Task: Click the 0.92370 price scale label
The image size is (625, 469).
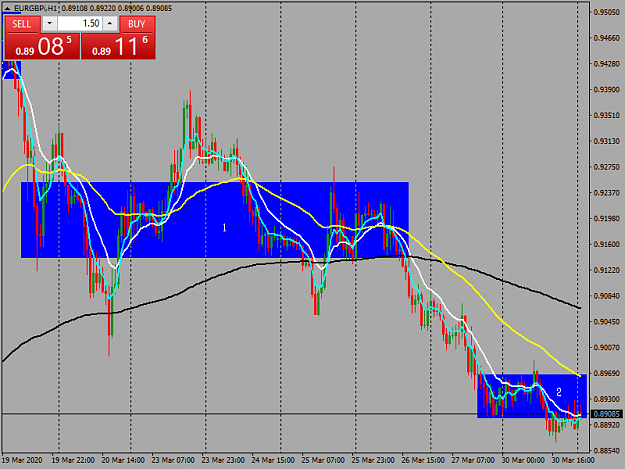Action: pos(607,193)
